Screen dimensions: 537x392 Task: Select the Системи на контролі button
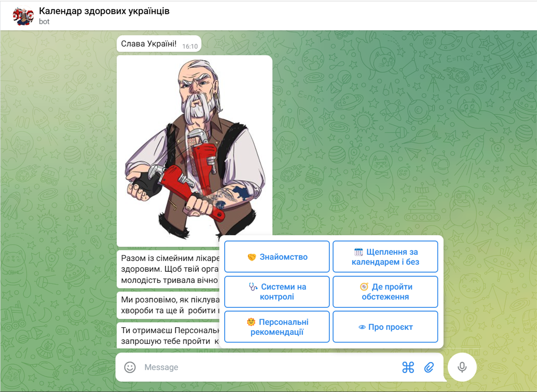277,292
